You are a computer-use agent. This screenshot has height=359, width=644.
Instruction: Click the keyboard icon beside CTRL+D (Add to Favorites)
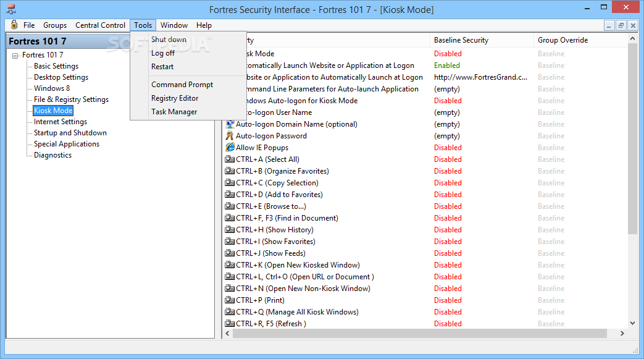pyautogui.click(x=230, y=194)
